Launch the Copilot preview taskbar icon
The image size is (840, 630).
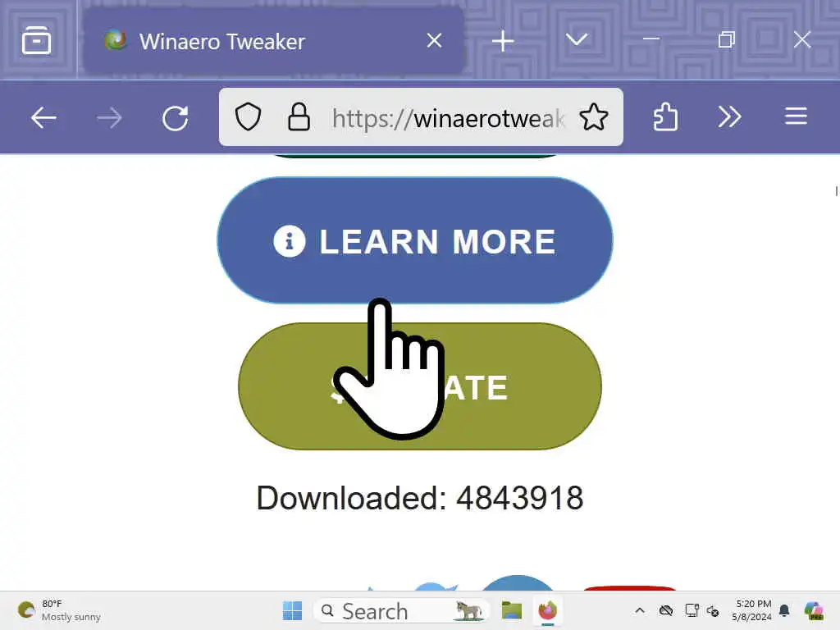814,610
